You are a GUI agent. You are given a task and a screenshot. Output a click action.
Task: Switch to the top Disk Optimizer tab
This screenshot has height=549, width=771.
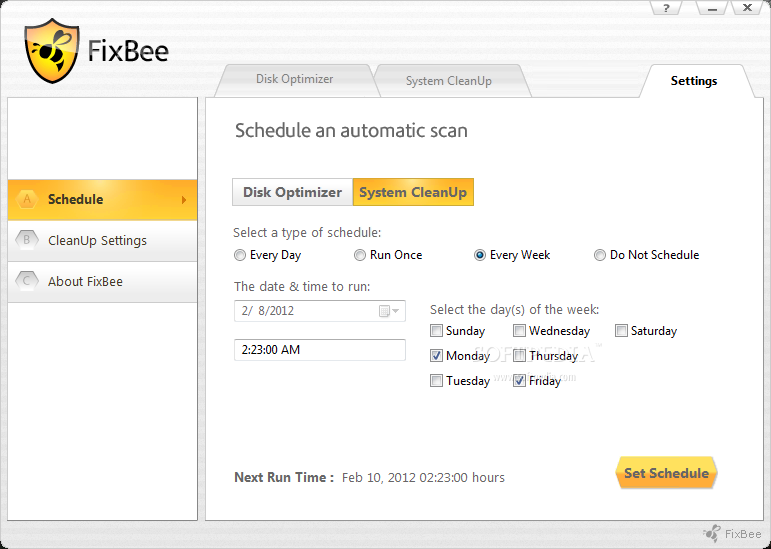(x=295, y=80)
